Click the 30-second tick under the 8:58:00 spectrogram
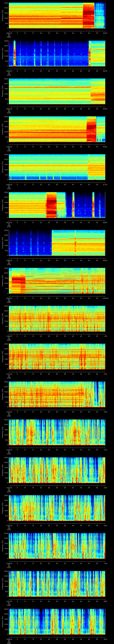 57,260
